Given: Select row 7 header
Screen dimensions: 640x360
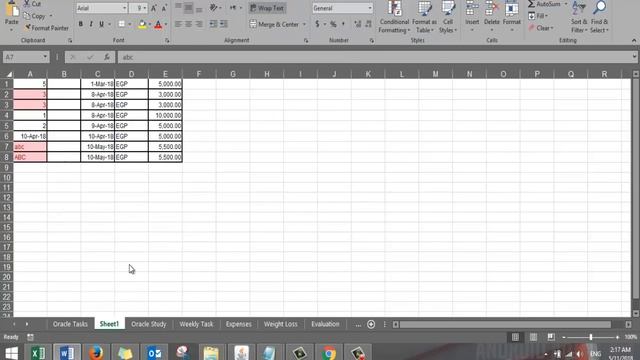Looking at the screenshot, I should coord(7,147).
